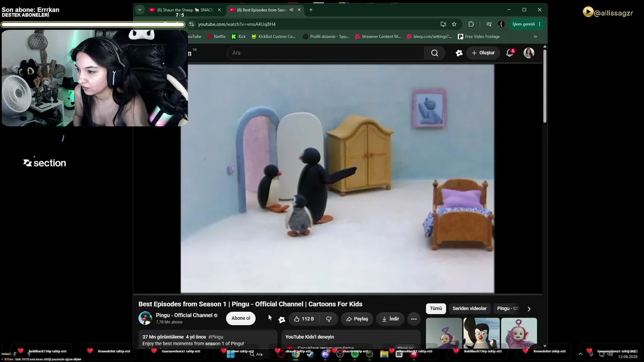Open a new browser tab
Viewport: 644px width, 362px height.
coord(310,10)
